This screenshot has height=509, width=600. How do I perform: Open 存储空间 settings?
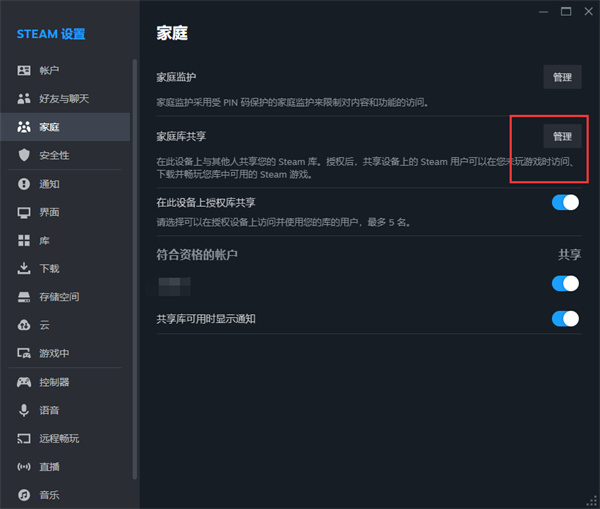point(65,297)
